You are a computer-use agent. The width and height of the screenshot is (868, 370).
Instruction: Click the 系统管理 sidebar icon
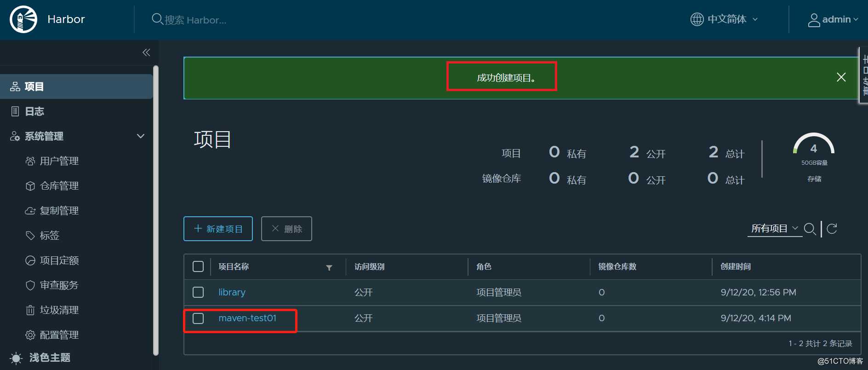point(15,136)
